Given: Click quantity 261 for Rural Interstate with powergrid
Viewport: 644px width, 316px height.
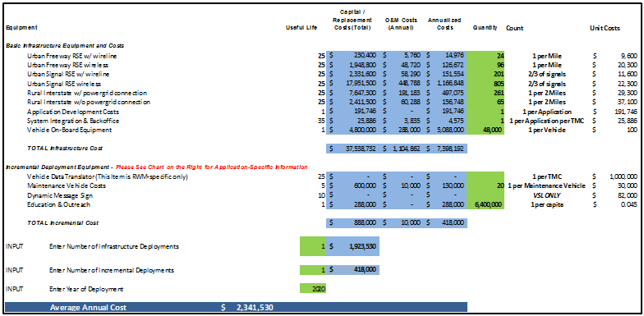Looking at the screenshot, I should click(486, 93).
